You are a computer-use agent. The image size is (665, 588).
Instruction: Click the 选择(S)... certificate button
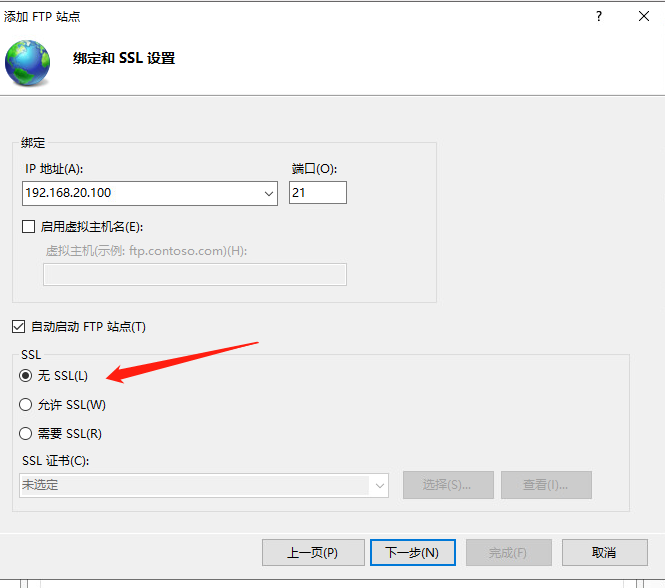448,484
